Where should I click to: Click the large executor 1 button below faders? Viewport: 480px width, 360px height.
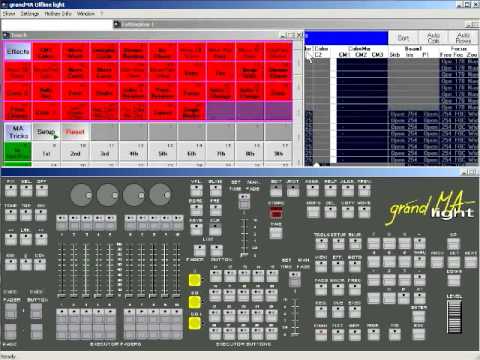62,324
